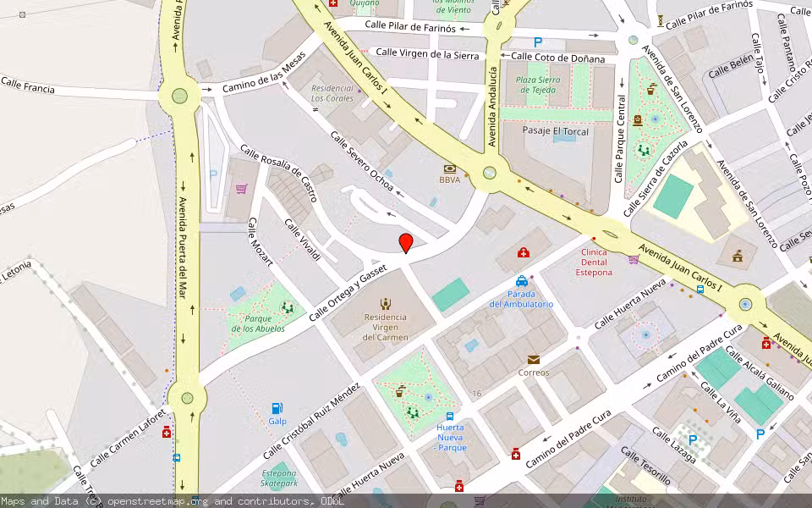812x508 pixels.
Task: Click the red location marker pin
Action: pyautogui.click(x=406, y=244)
